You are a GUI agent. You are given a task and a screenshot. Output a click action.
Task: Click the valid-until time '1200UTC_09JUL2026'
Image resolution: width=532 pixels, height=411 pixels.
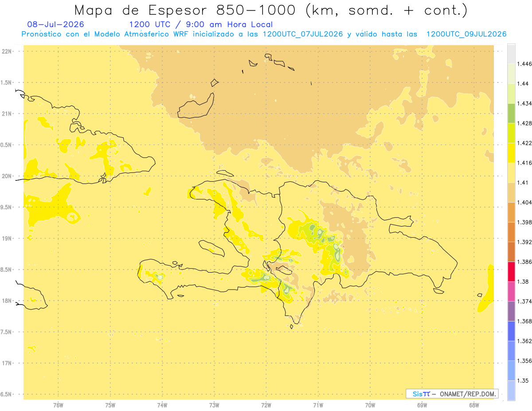pos(466,34)
